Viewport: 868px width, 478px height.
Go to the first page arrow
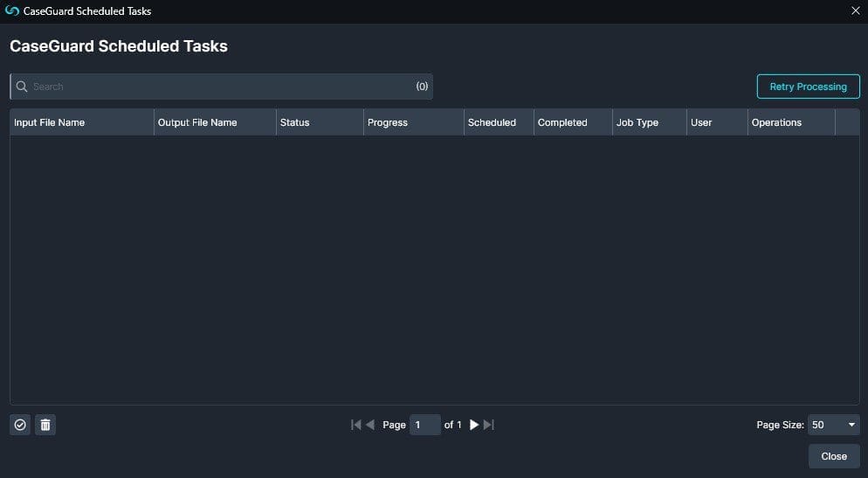pyautogui.click(x=355, y=425)
